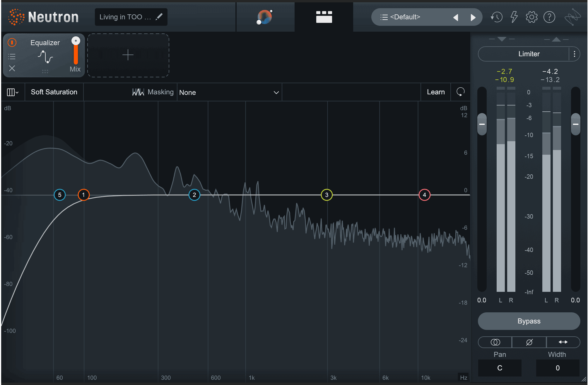This screenshot has width=588, height=385.
Task: Click the output gain 0.0 readout
Action: 575,300
